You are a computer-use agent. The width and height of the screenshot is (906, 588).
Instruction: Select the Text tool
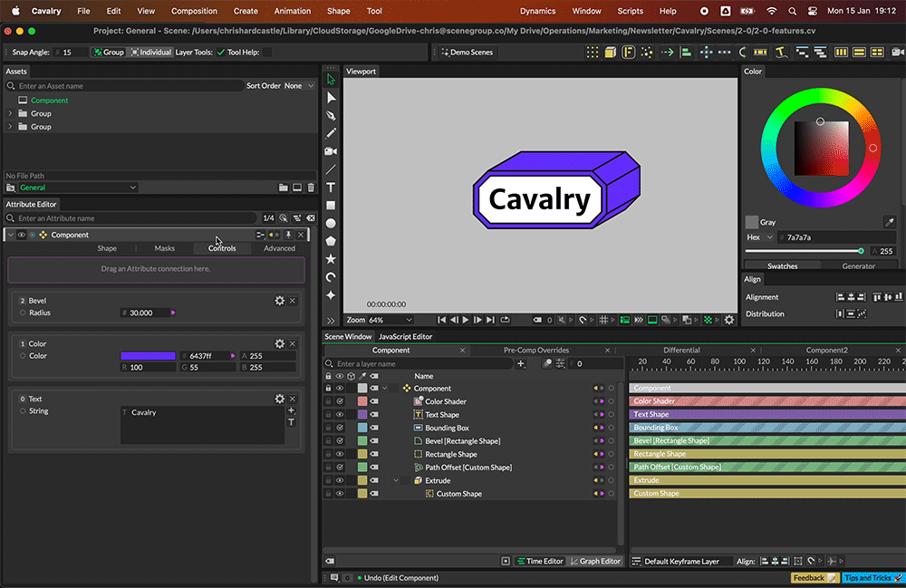coord(331,187)
